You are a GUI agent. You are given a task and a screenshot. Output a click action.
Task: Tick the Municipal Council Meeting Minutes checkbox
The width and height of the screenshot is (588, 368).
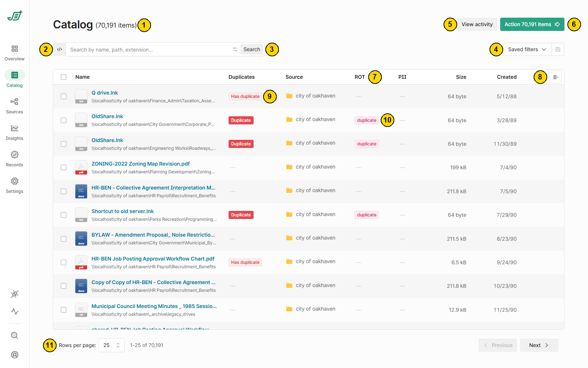(64, 310)
